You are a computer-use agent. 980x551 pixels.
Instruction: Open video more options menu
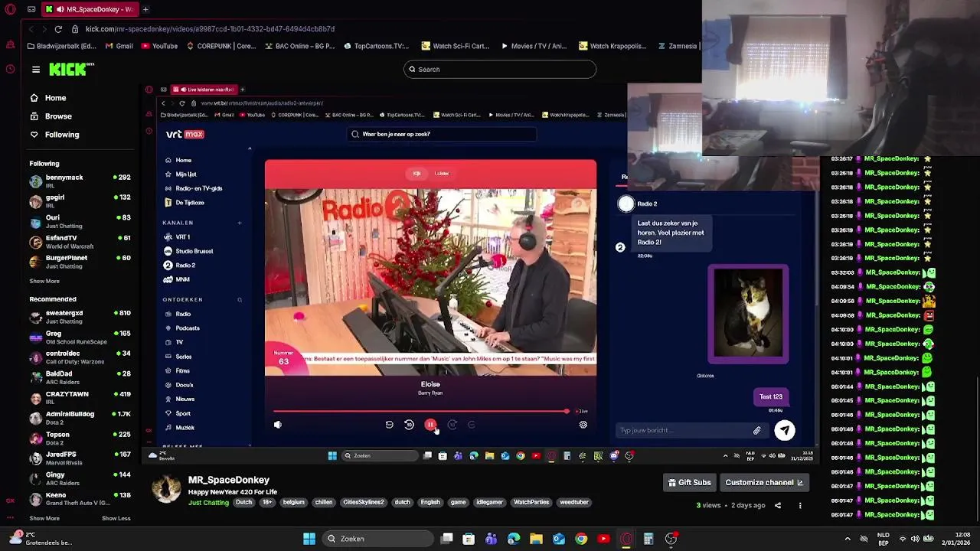coord(800,505)
